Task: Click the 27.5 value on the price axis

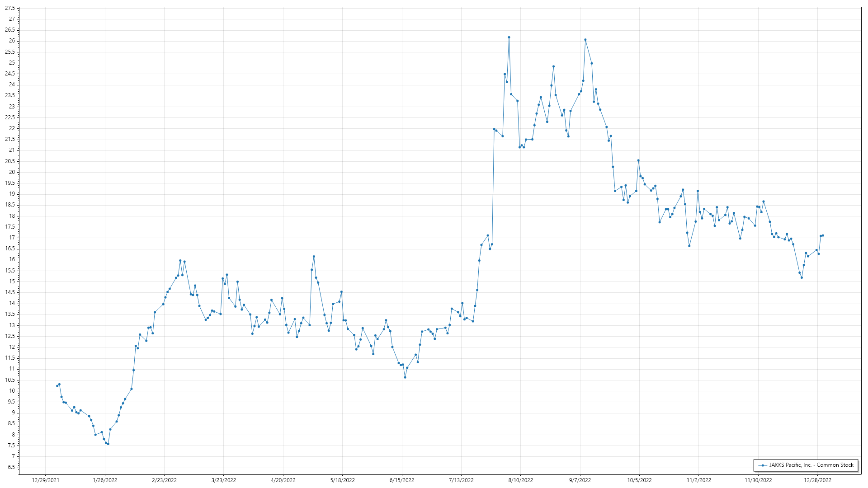Action: 10,8
